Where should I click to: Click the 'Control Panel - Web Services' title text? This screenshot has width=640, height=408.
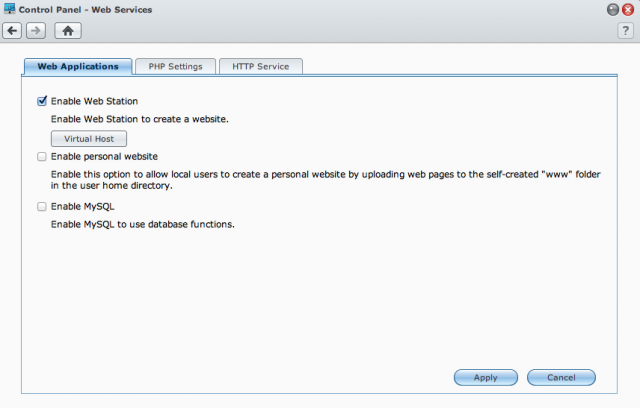[x=85, y=9]
